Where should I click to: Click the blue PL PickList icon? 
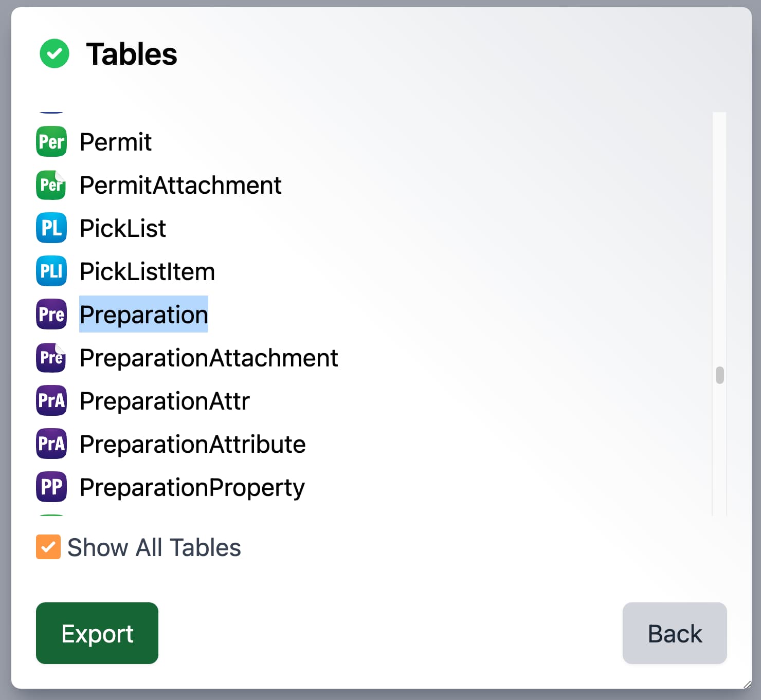click(51, 228)
